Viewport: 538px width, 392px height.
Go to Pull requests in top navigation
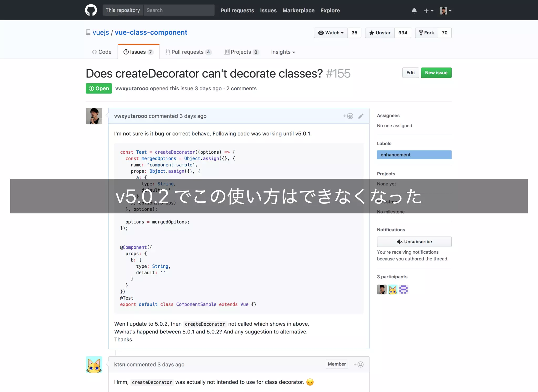(237, 11)
